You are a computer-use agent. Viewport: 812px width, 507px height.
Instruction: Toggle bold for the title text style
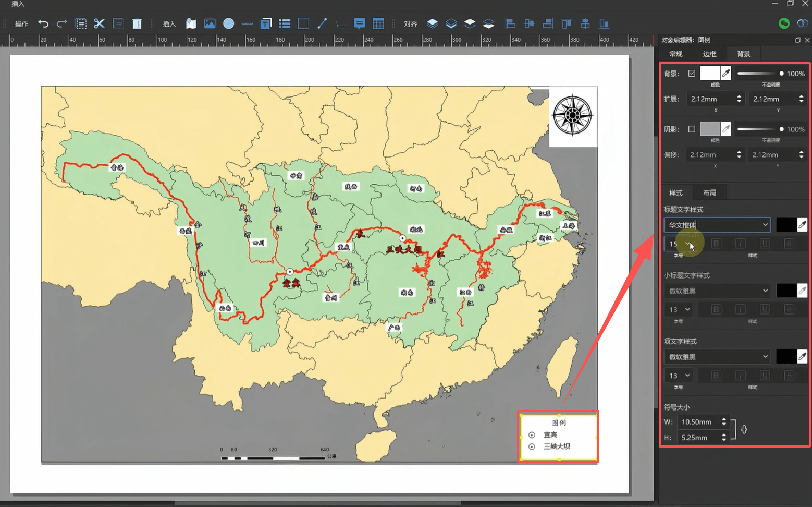point(716,244)
